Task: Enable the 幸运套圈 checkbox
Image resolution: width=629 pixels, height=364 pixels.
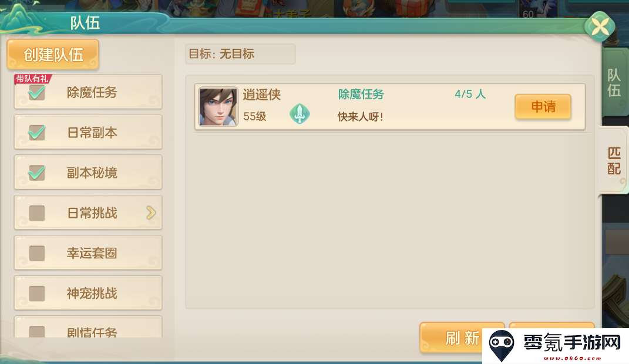Action: pyautogui.click(x=37, y=253)
